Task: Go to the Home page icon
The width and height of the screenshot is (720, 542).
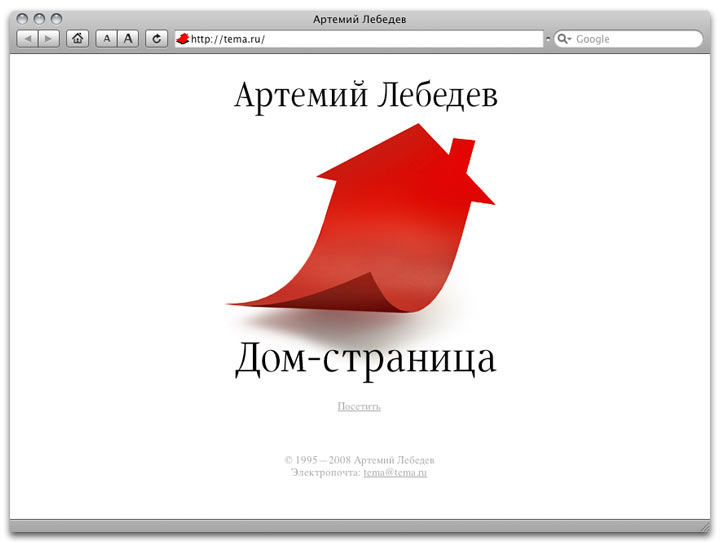Action: (77, 39)
